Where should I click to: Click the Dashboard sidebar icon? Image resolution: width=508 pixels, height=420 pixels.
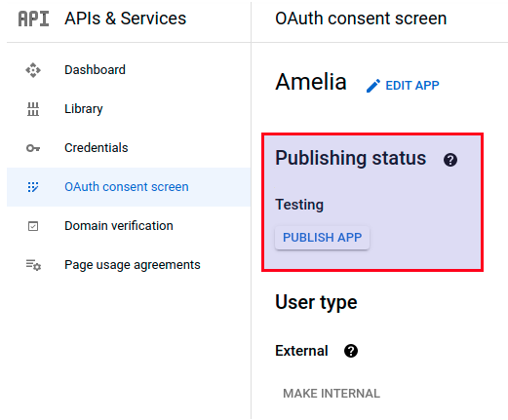[33, 70]
